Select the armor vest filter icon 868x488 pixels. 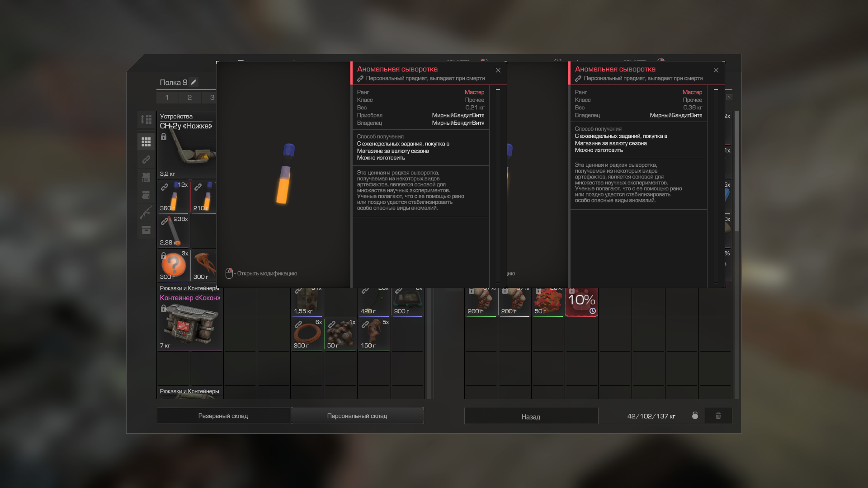[146, 177]
